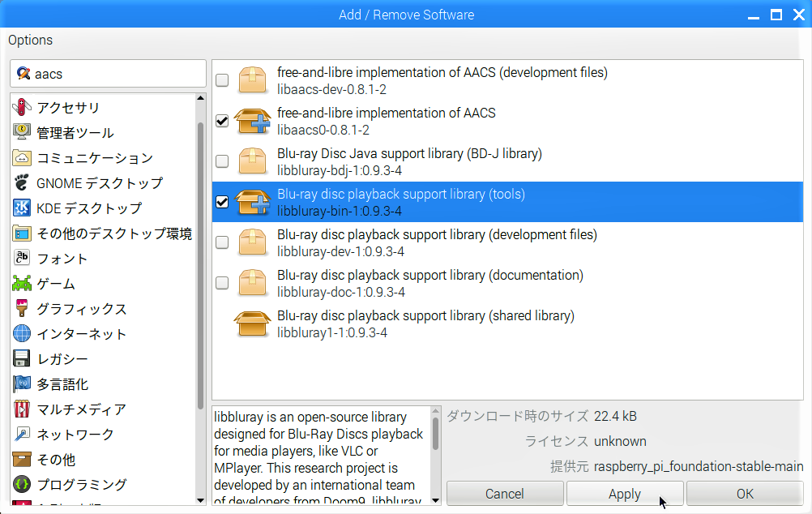Open the multimedia popcorn icon category
812x514 pixels.
click(x=22, y=409)
